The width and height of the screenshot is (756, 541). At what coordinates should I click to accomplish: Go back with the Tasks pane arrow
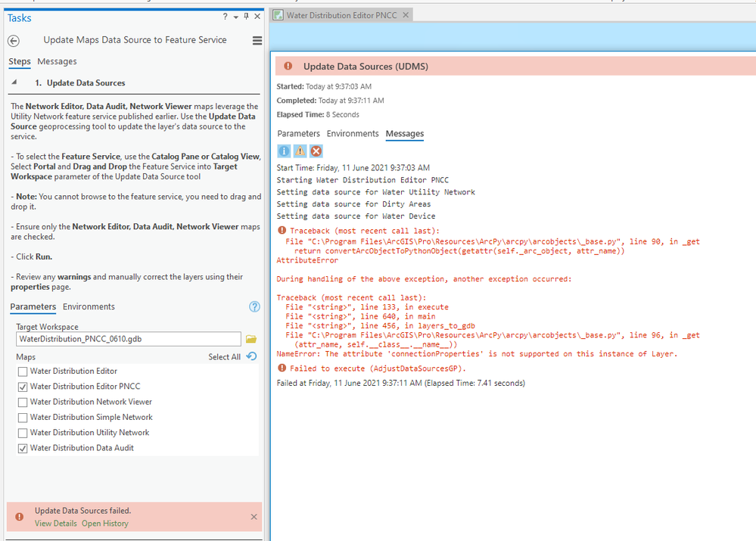coord(14,41)
